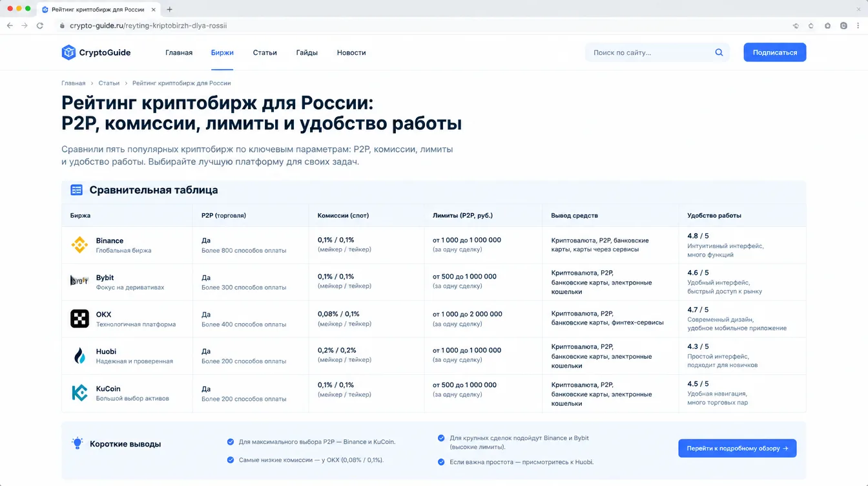Click KuCoin rating 4.5 / 5
Viewport: 868px width, 486px height.
pyautogui.click(x=698, y=384)
